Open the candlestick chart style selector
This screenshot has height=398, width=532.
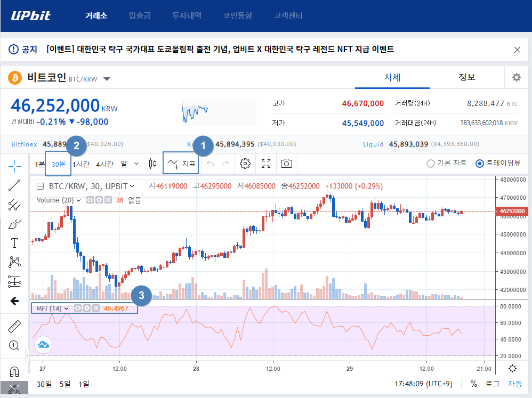pyautogui.click(x=152, y=164)
